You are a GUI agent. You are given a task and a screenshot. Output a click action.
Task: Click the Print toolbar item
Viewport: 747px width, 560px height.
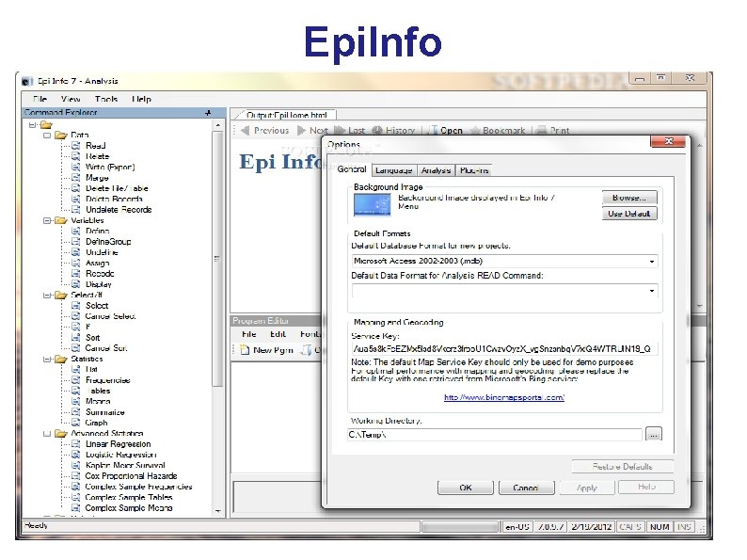pos(553,130)
